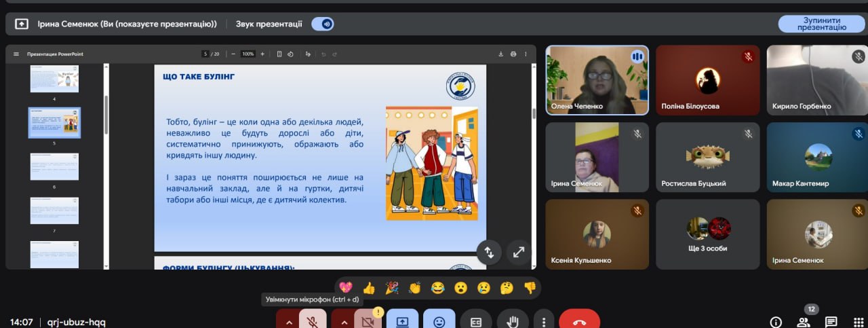Open more options in the call toolbar
The height and width of the screenshot is (328, 868).
(543, 322)
